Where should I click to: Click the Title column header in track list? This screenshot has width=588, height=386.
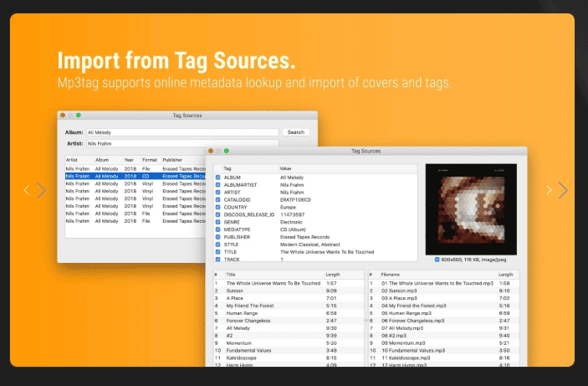click(x=231, y=275)
